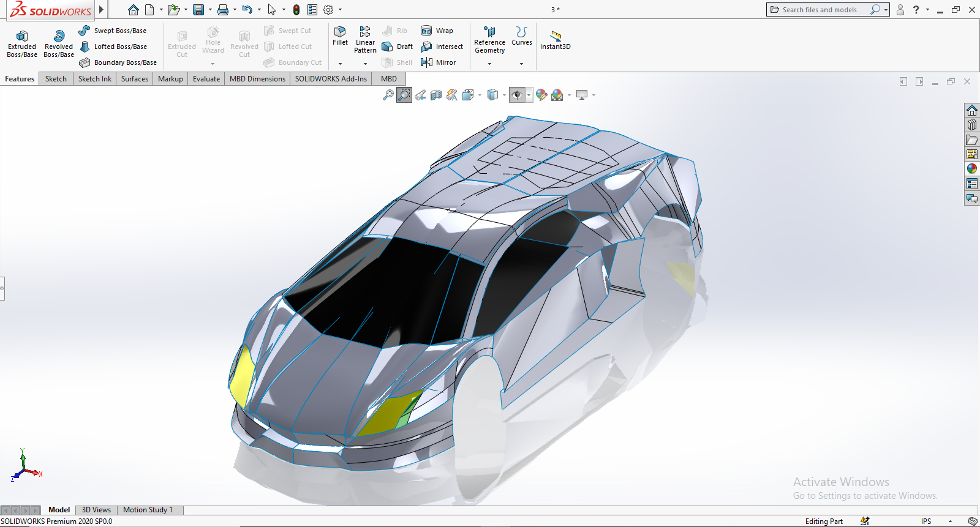Expand the SOLIDWORKS menu arrow
Viewport: 980px width, 527px height.
click(102, 10)
